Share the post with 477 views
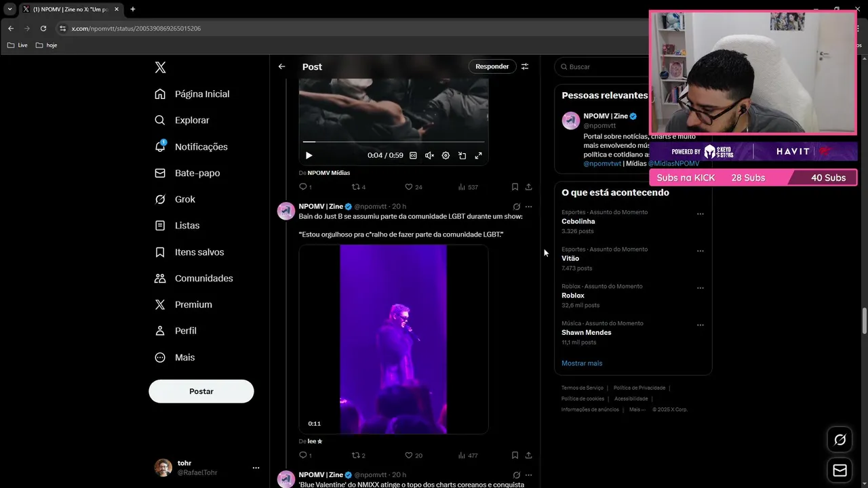Viewport: 868px width, 488px height. (x=528, y=455)
